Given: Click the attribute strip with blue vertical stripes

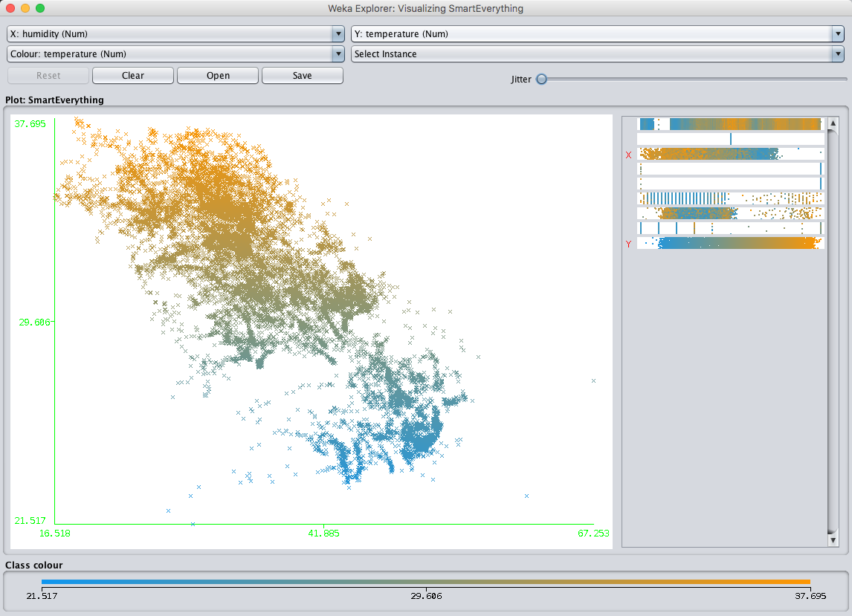Looking at the screenshot, I should 730,198.
